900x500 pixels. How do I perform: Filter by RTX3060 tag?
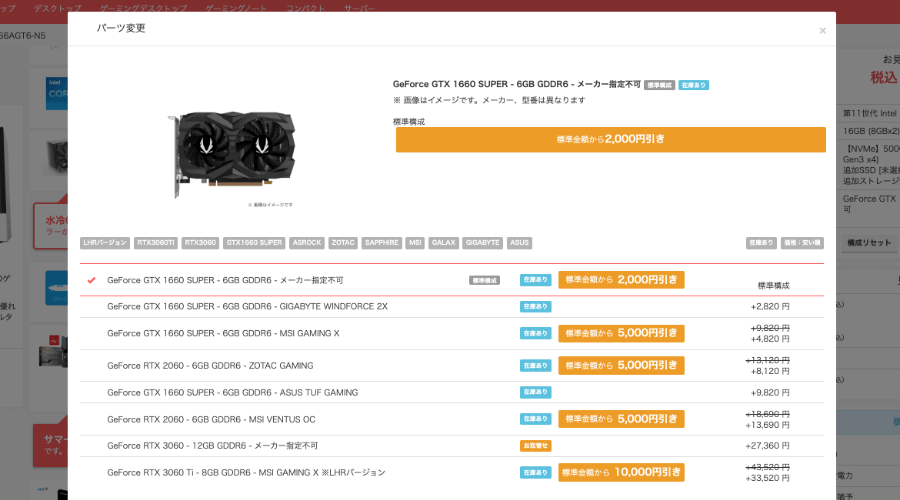[200, 243]
